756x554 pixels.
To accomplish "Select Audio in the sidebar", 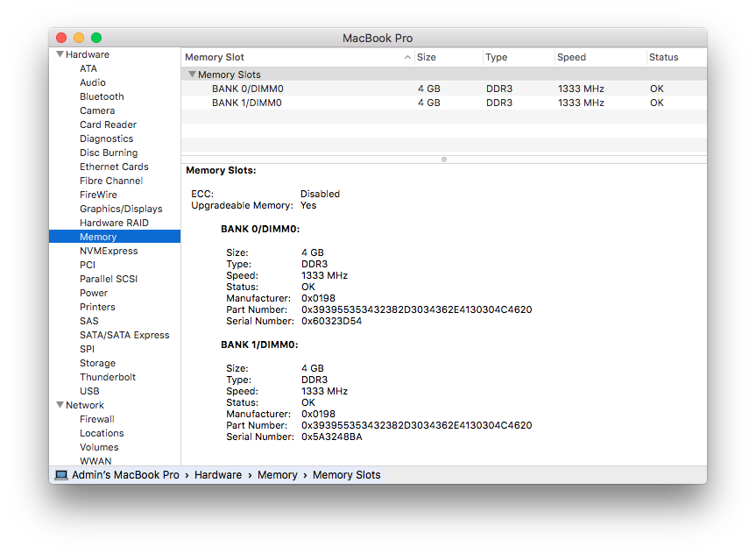I will (x=93, y=82).
